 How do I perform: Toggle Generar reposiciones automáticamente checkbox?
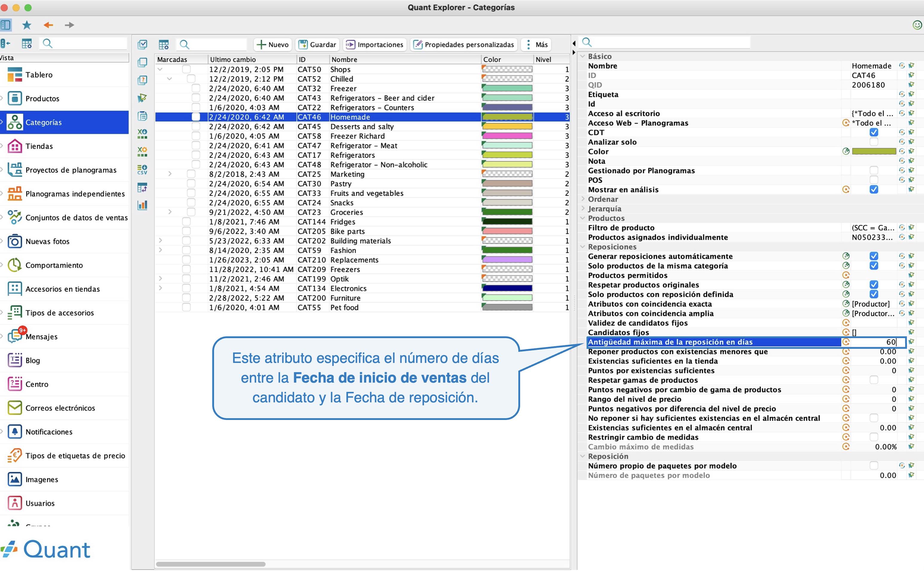point(874,256)
